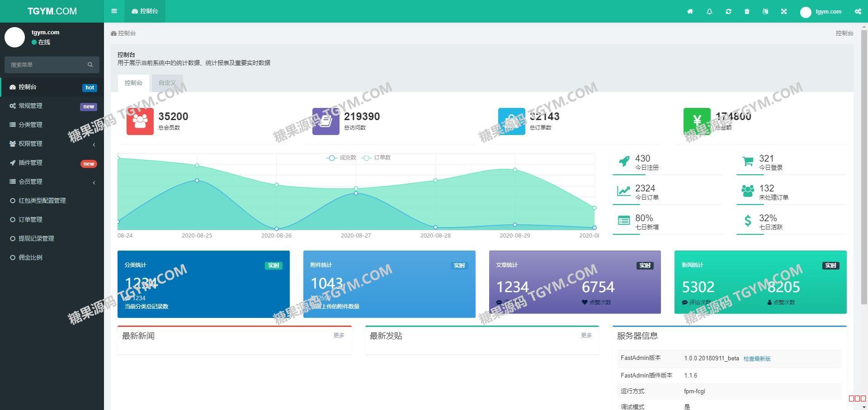
Task: Click the purple total visits icon
Action: [x=325, y=121]
